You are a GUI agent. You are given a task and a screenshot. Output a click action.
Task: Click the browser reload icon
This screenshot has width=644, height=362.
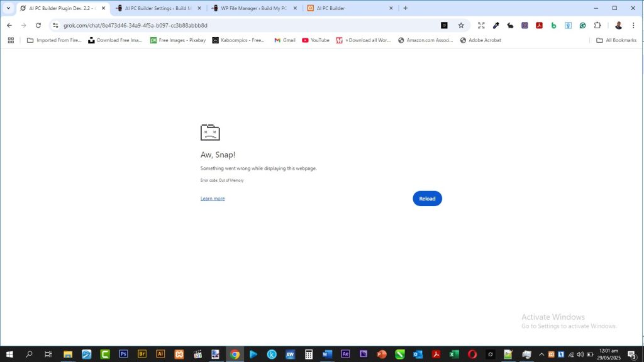point(38,25)
